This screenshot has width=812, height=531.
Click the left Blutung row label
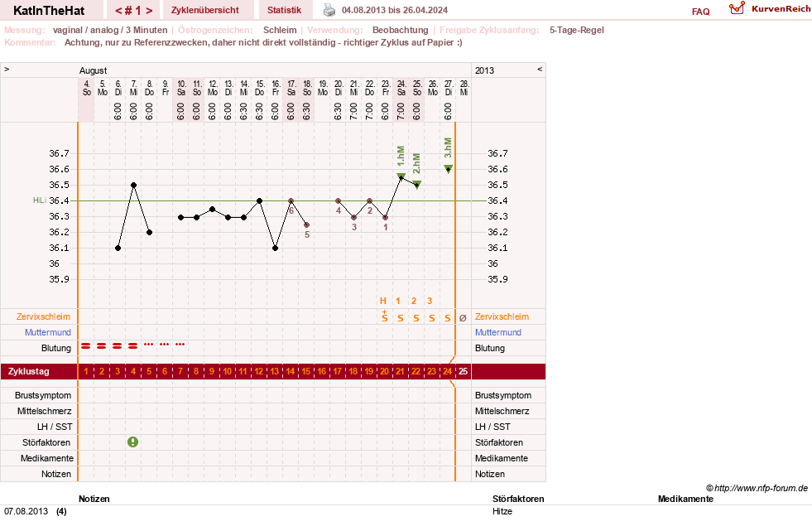pyautogui.click(x=56, y=348)
